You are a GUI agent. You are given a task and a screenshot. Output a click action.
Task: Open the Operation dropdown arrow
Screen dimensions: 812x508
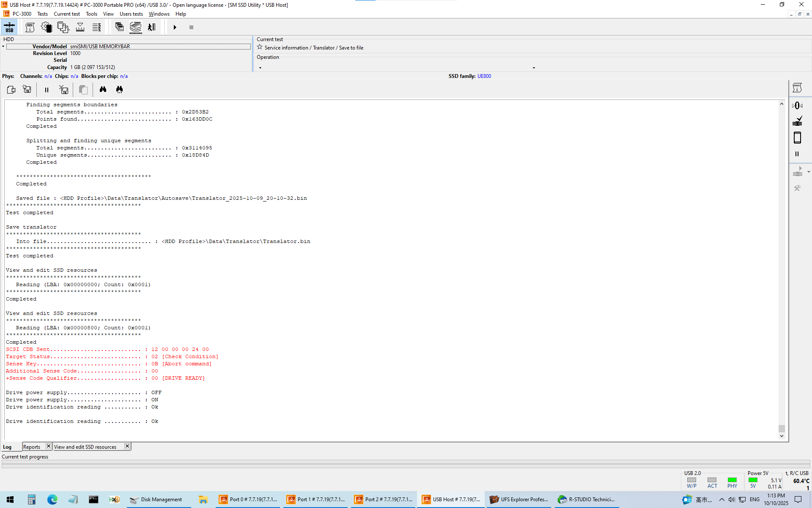pos(534,68)
